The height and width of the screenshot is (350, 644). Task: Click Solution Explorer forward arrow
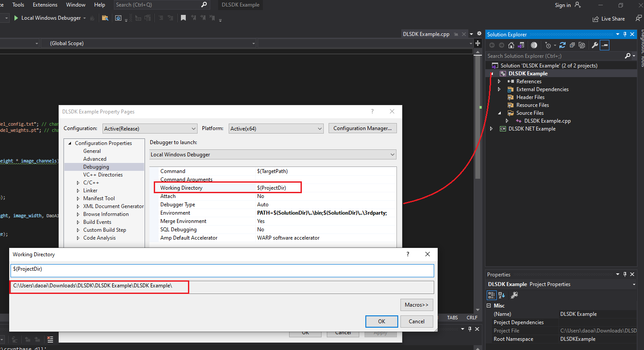(x=502, y=45)
